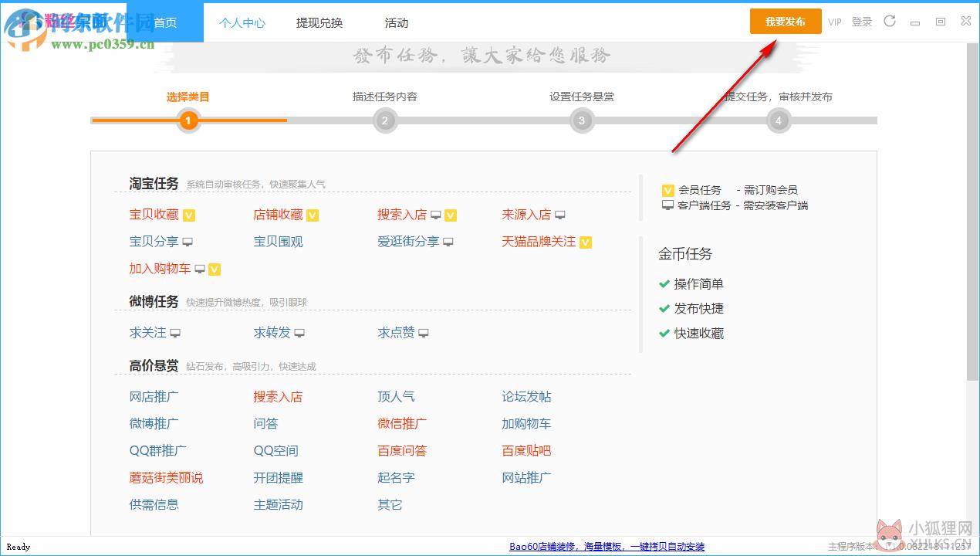Click the refresh icon in title bar
This screenshot has width=980, height=556.
[x=890, y=22]
